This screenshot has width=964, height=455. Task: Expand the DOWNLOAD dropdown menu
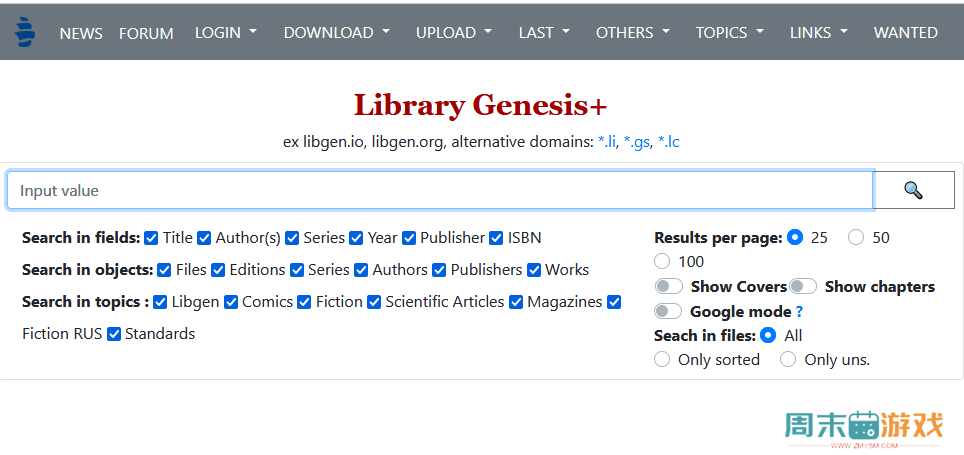point(336,33)
